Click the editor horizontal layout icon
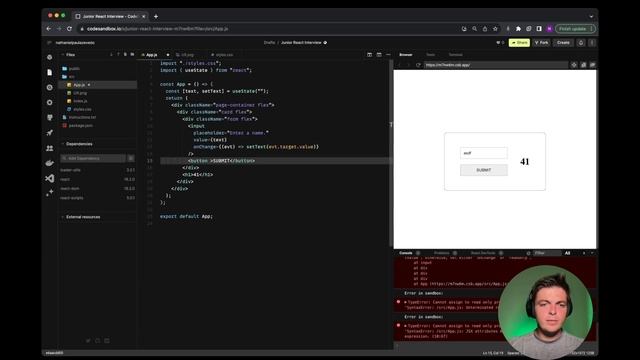Viewport: 640px width, 360px height. coord(379,55)
